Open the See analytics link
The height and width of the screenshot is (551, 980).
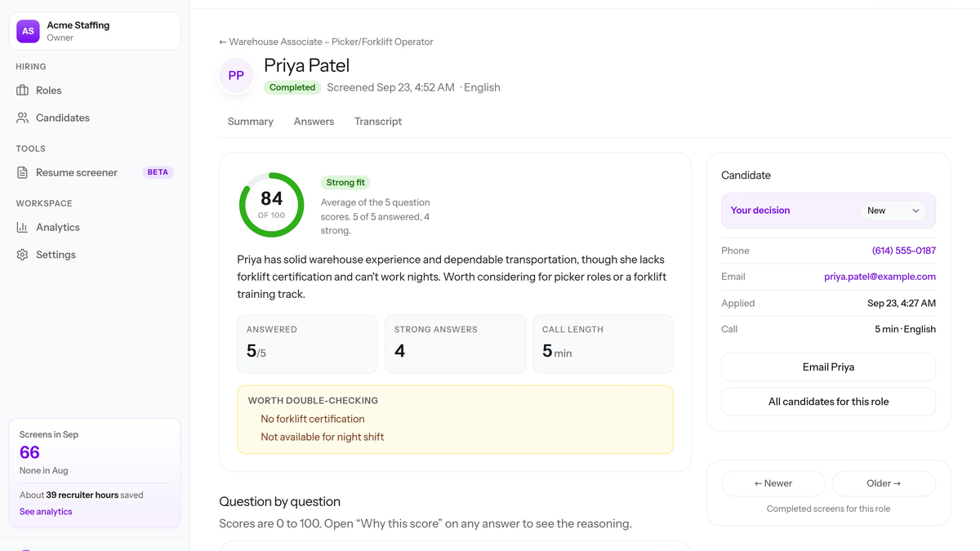click(x=46, y=512)
